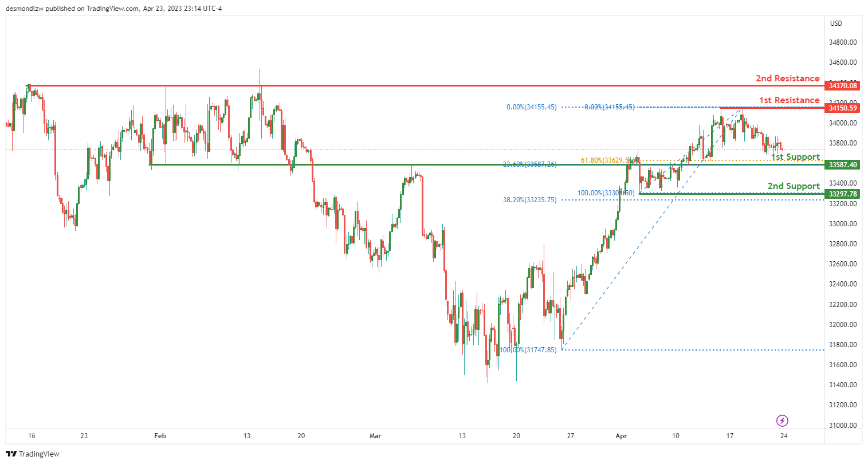Image resolution: width=868 pixels, height=464 pixels.
Task: Click the '38.20%(33235.75)' Fibonacci label
Action: [x=530, y=200]
